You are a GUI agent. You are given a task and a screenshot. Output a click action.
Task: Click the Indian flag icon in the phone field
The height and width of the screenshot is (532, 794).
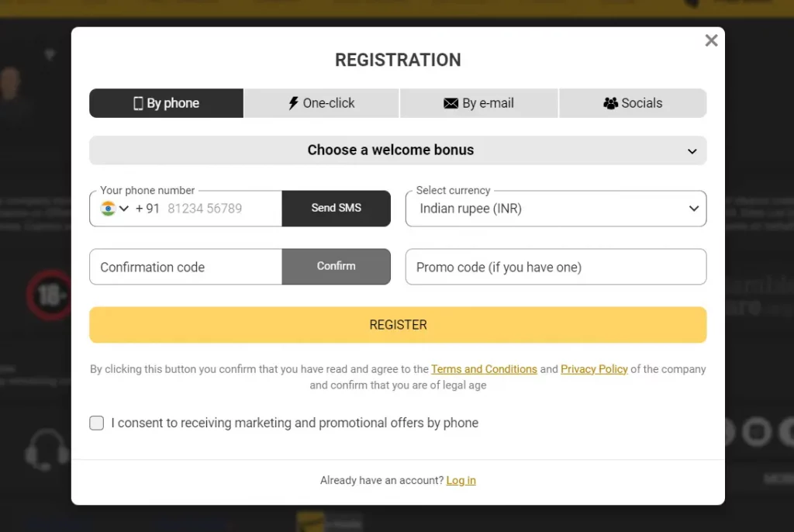(x=108, y=209)
